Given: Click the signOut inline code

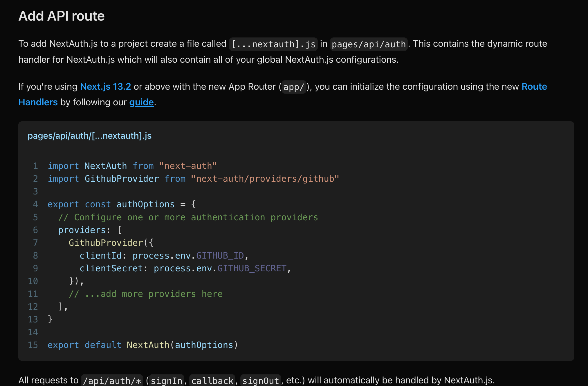Looking at the screenshot, I should tap(260, 380).
